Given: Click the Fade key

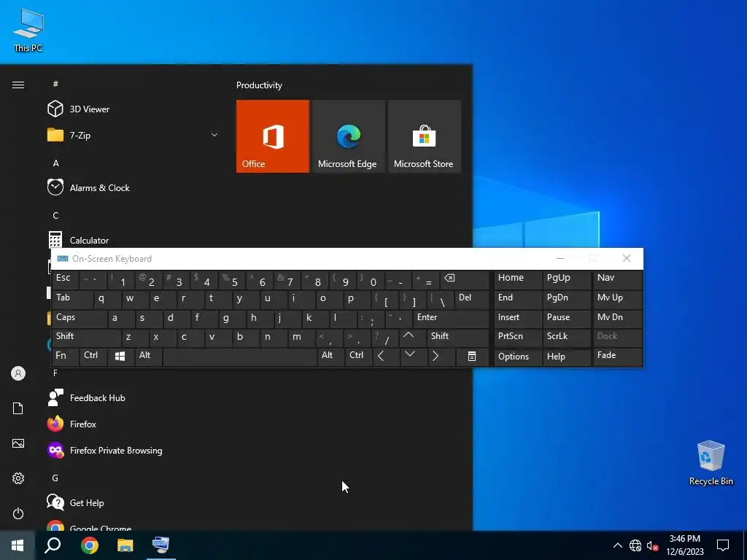Looking at the screenshot, I should tap(617, 357).
